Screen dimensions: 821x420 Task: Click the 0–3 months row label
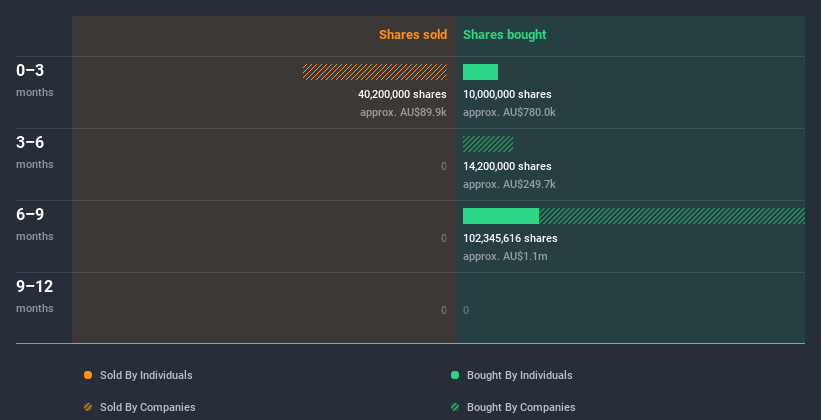35,80
